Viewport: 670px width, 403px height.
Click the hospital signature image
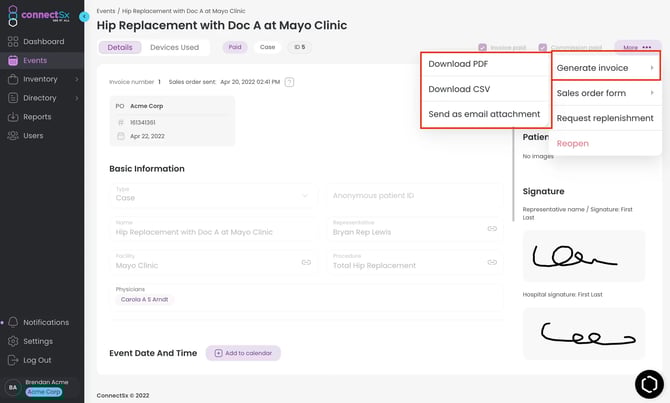point(584,334)
